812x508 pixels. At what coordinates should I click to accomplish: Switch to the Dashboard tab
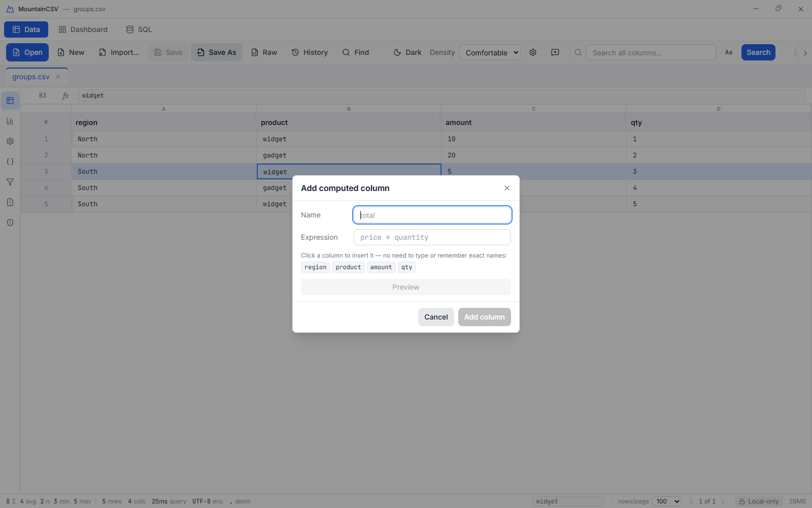(x=83, y=29)
